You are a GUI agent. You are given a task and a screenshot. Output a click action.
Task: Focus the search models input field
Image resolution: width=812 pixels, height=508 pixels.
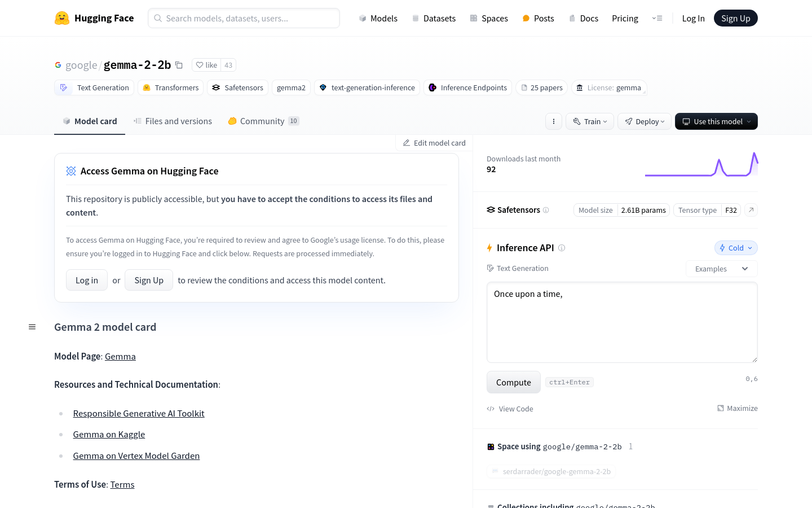(244, 18)
